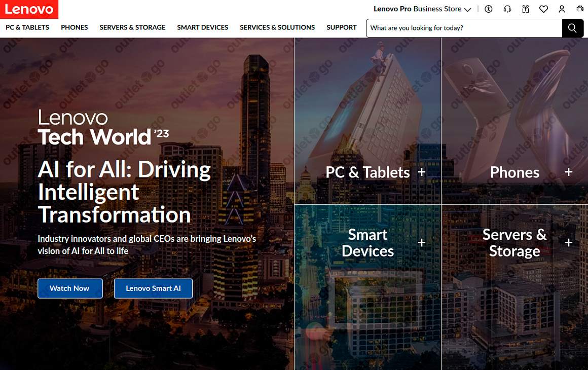588x370 pixels.
Task: Click the Smart Devices tile label
Action: click(x=367, y=243)
